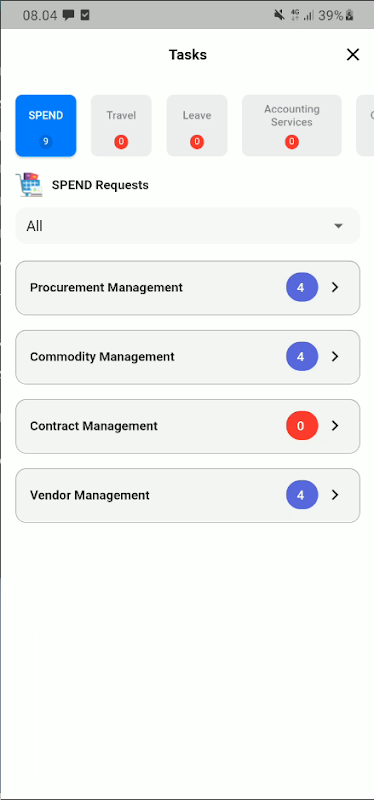This screenshot has height=800, width=374.
Task: Switch to the Travel tab
Action: click(121, 126)
